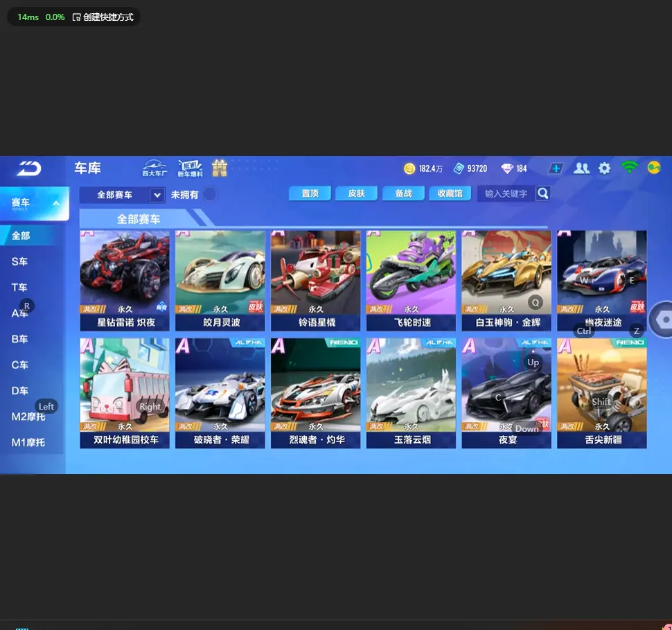Image resolution: width=672 pixels, height=630 pixels.
Task: Select the M2摩托 category
Action: pos(28,417)
